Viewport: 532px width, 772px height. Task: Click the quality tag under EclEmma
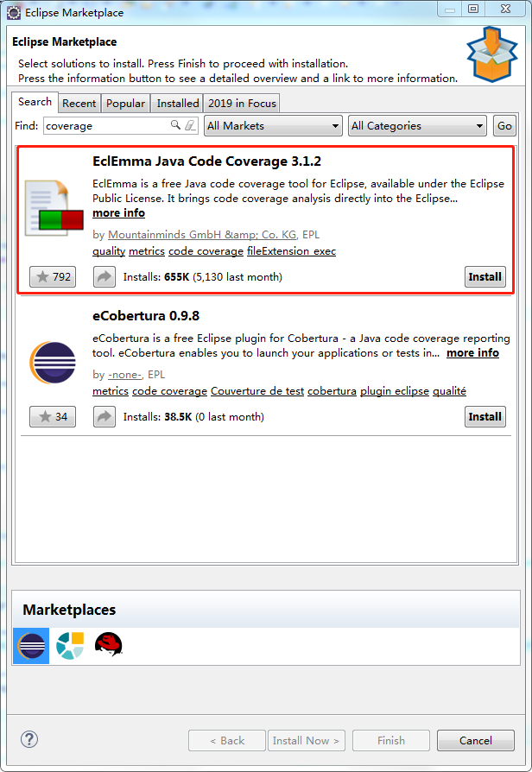click(x=109, y=251)
